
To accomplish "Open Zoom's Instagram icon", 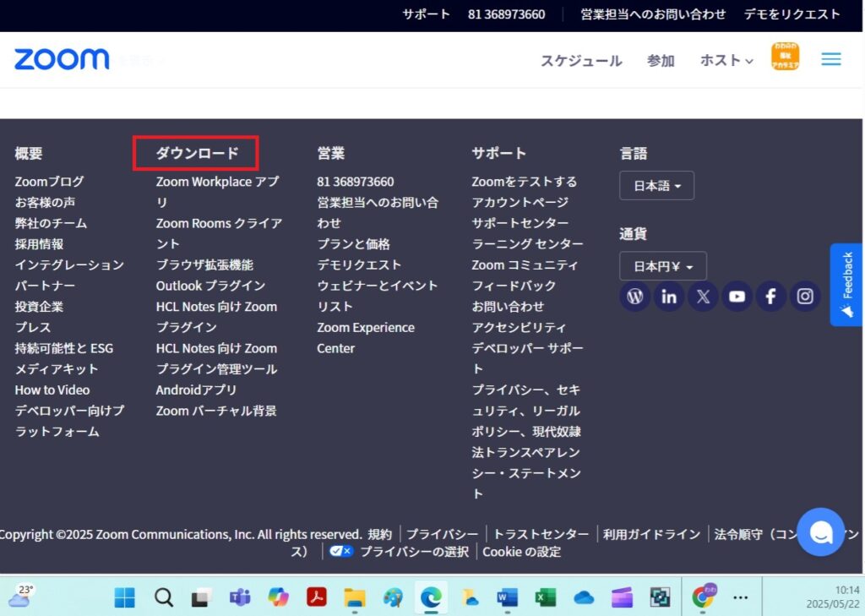I will pos(805,297).
